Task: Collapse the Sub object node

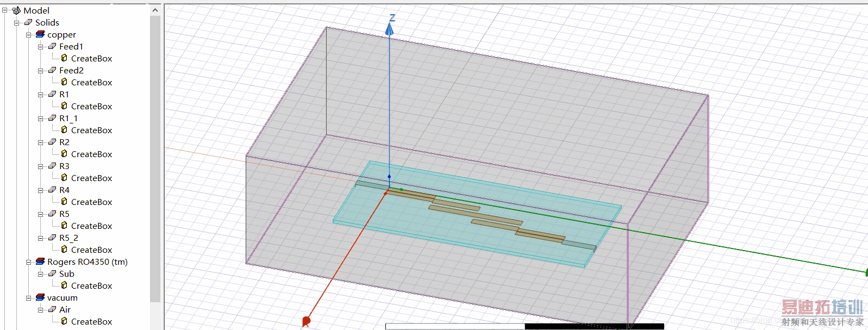Action: click(x=40, y=274)
